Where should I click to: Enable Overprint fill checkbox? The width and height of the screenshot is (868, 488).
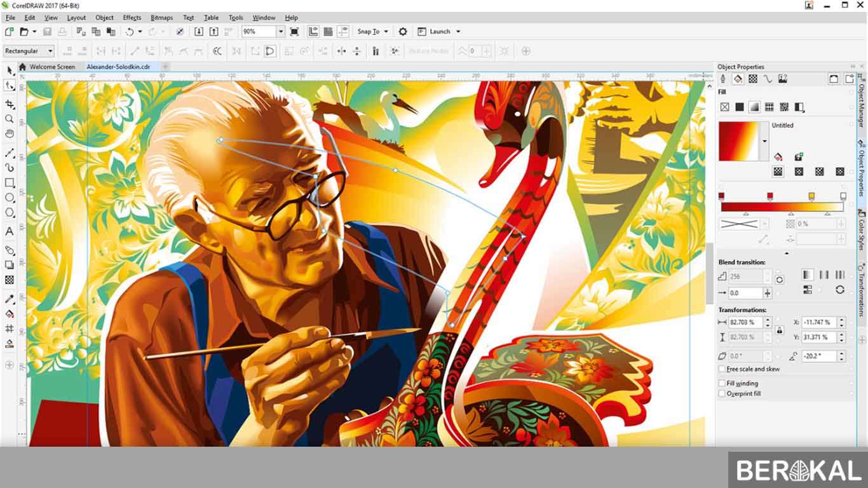point(722,393)
